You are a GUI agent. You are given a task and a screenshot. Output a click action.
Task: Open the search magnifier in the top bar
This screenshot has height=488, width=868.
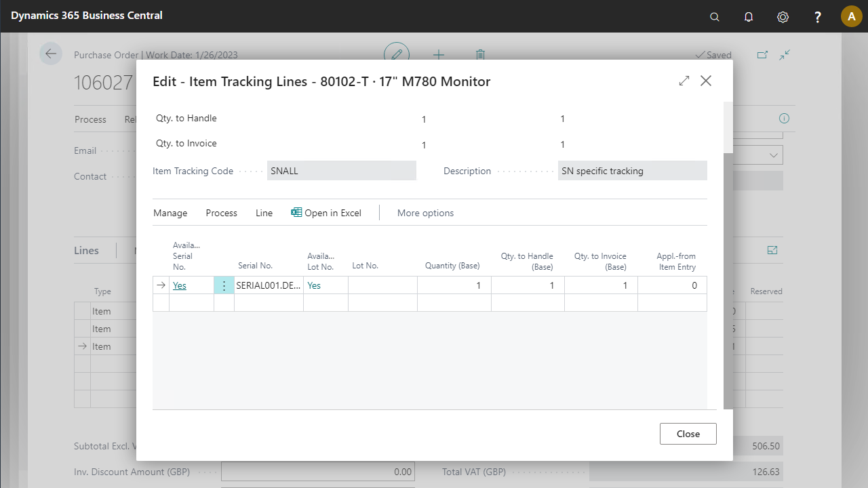(715, 17)
